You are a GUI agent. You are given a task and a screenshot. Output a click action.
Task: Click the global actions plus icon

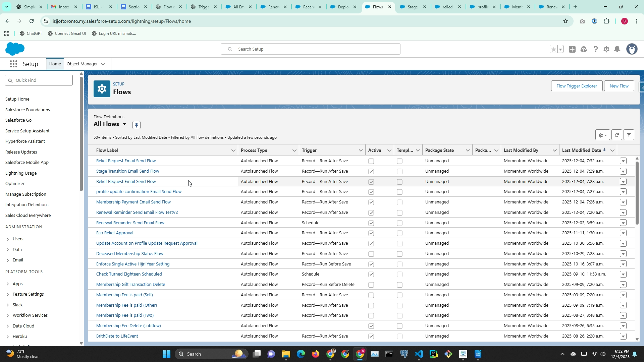(x=572, y=49)
